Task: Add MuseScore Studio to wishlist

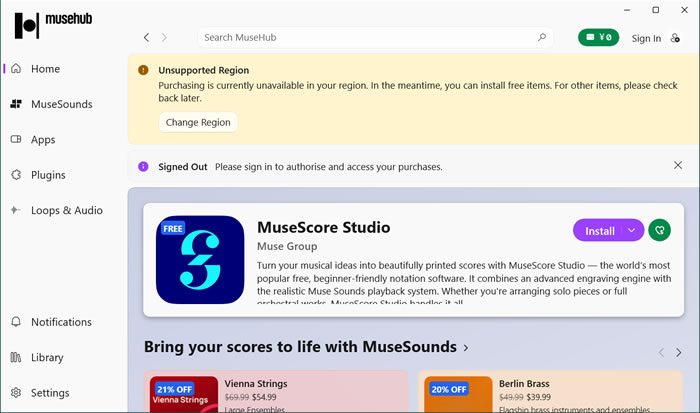Action: click(658, 230)
